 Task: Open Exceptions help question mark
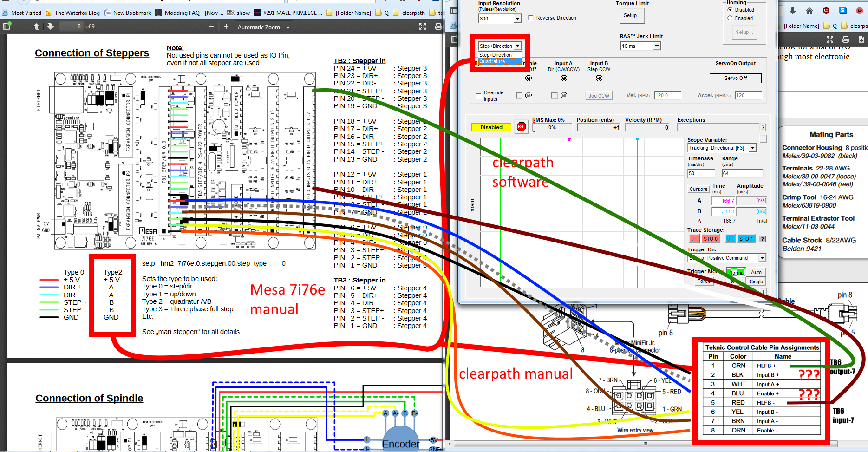point(763,127)
